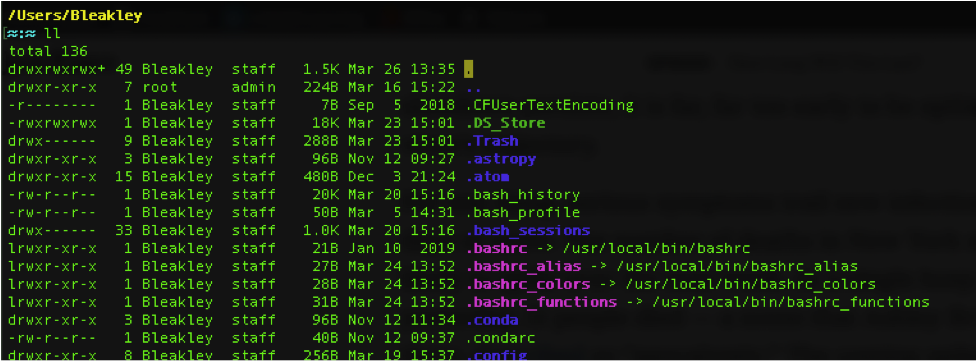Click the 'Sep 5 2018' date
Image resolution: width=977 pixels, height=361 pixels.
(x=401, y=105)
